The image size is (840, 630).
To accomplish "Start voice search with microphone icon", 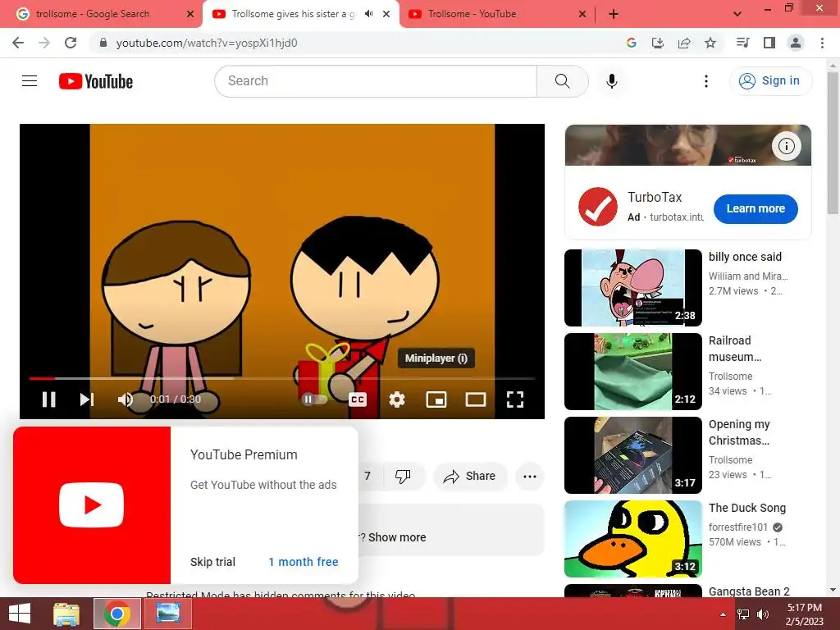I will (611, 81).
